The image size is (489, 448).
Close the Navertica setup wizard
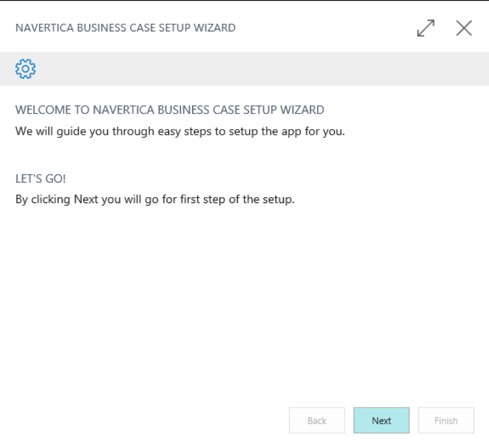(464, 28)
